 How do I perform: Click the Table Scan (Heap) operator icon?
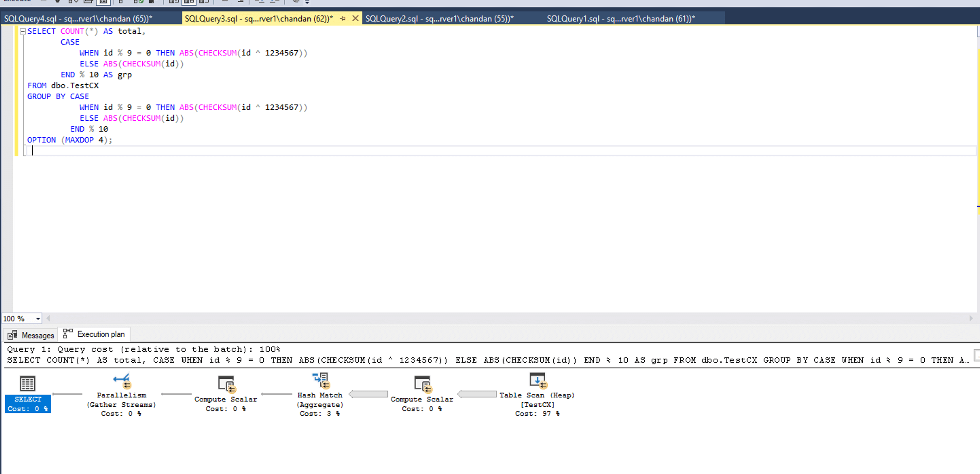[537, 380]
